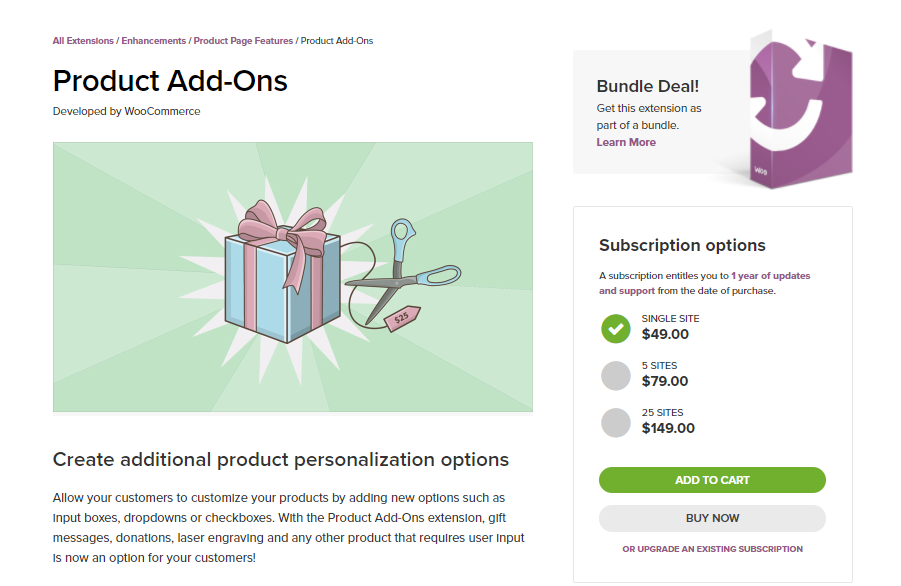Go to All Extensions breadcrumb

pos(83,41)
